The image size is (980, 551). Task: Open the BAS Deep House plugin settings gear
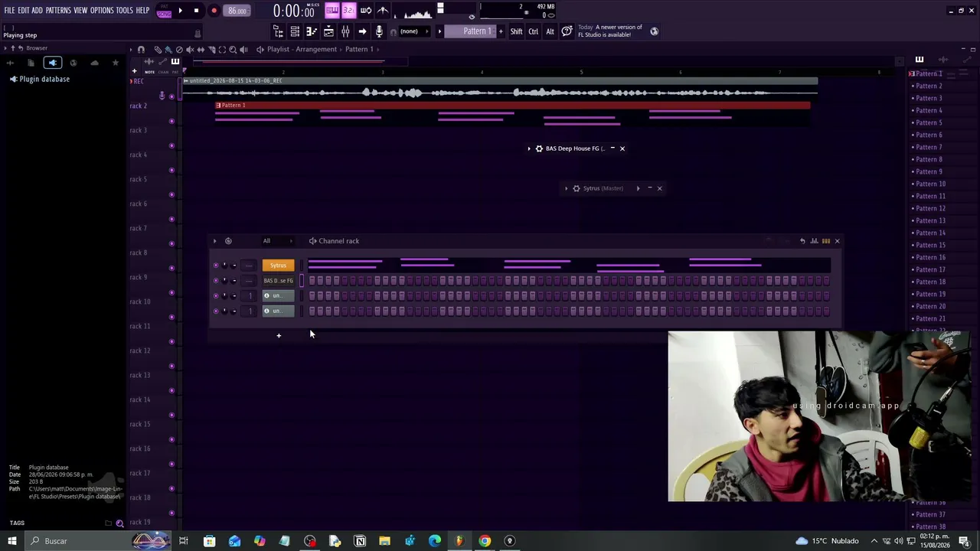coord(539,148)
